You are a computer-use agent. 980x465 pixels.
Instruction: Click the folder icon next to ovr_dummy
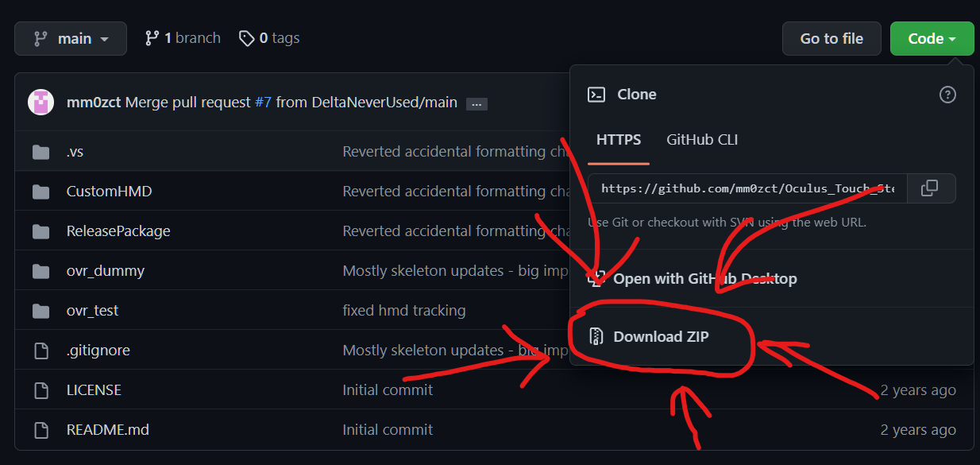point(41,270)
